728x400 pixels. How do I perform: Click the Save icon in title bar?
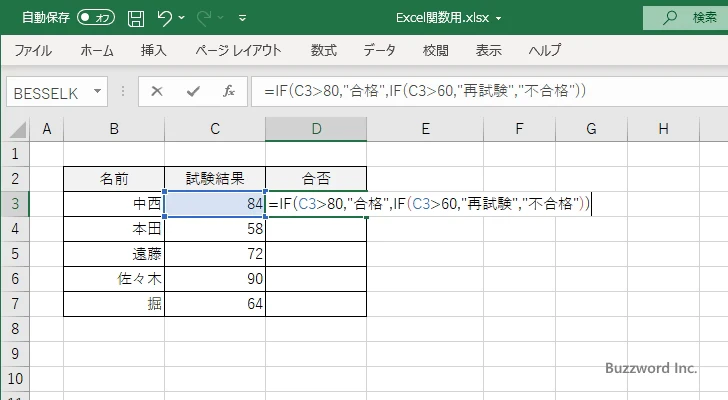(136, 18)
